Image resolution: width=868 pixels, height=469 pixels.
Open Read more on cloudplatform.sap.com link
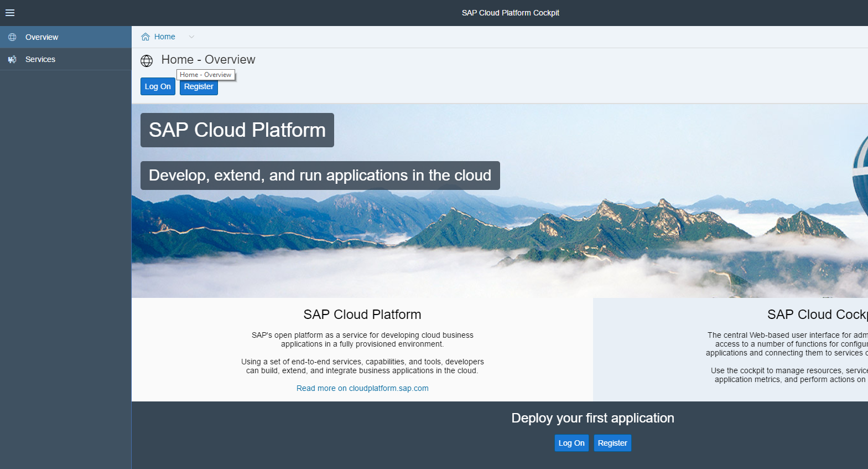click(362, 388)
